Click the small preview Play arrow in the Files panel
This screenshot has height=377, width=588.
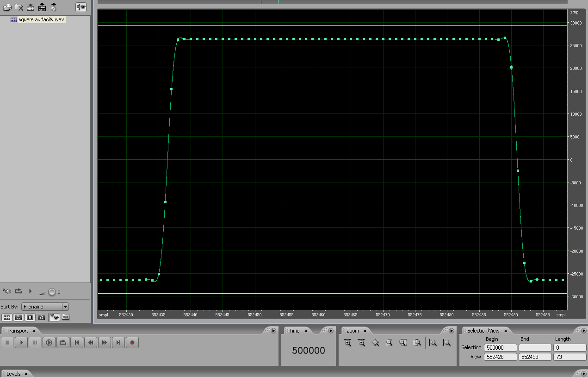tap(31, 291)
